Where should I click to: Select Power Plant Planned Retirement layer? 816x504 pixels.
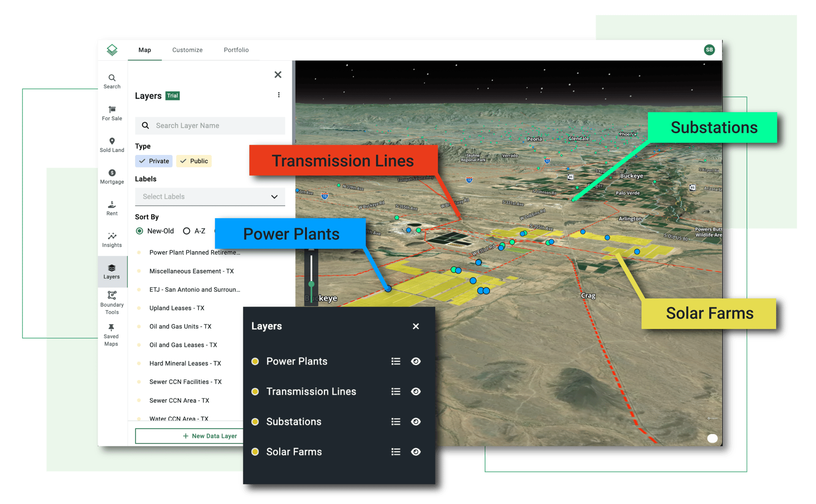click(x=195, y=252)
